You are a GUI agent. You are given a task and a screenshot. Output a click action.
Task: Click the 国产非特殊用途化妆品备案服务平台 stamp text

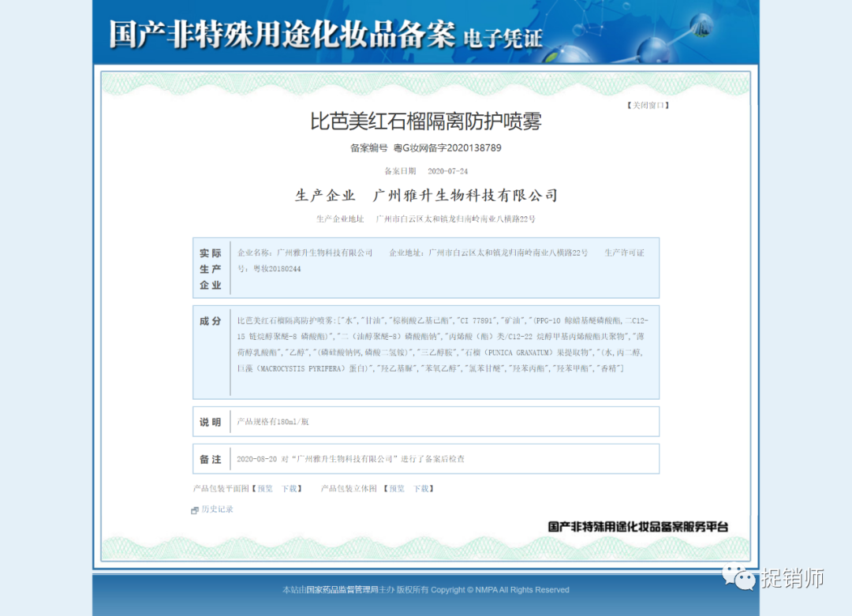(637, 526)
